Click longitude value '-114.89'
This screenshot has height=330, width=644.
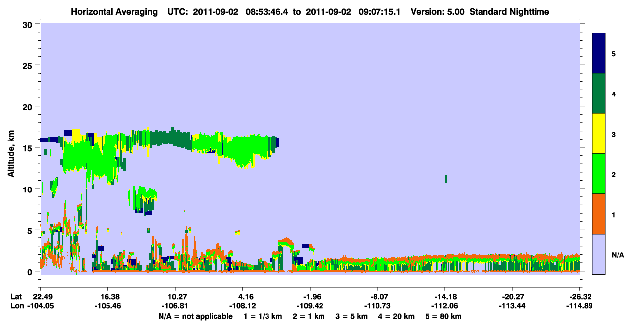(580, 306)
